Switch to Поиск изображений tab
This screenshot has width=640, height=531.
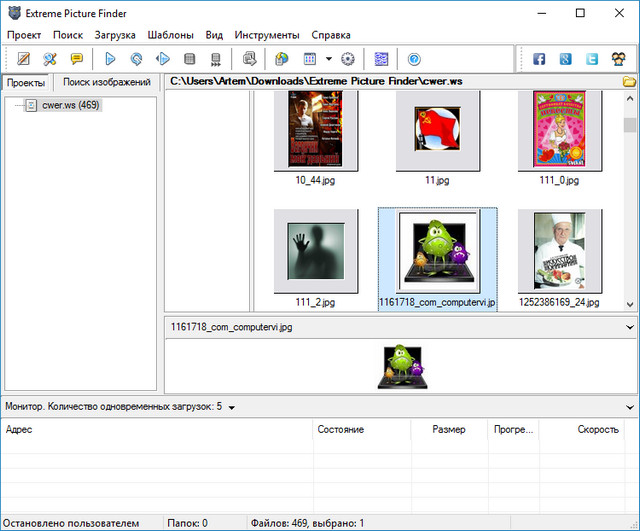click(106, 82)
